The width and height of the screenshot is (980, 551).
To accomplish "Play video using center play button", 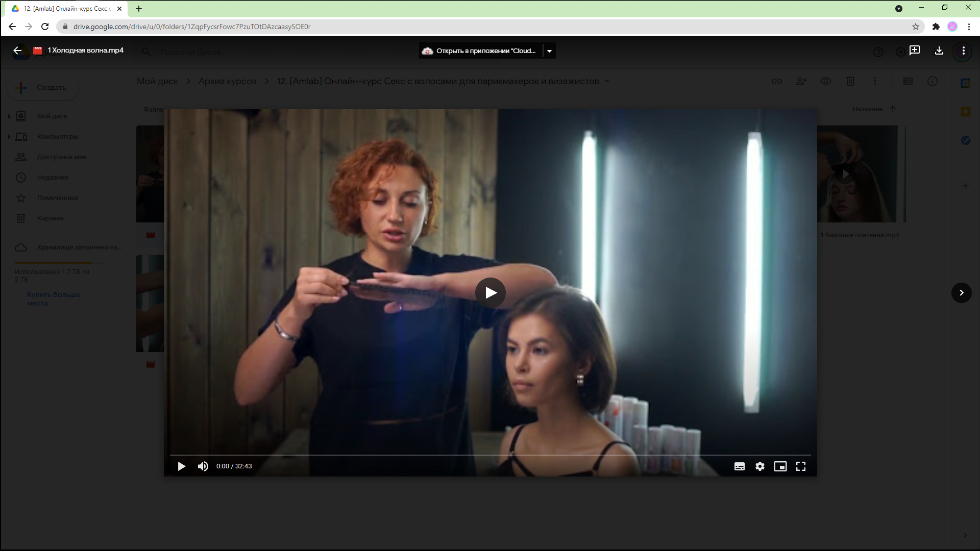I will tap(490, 293).
